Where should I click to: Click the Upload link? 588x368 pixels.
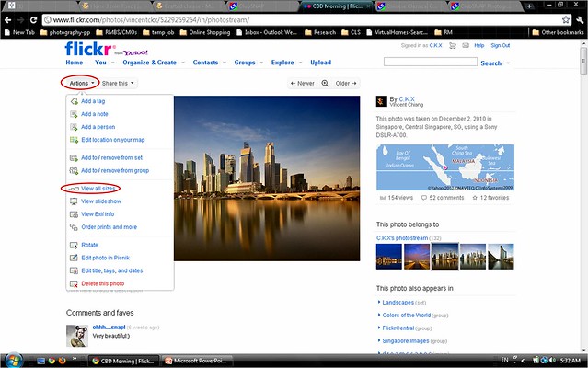320,63
